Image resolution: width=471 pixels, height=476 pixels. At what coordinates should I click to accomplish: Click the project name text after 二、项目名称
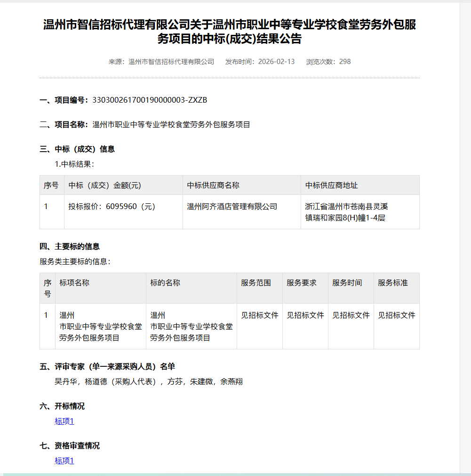pyautogui.click(x=171, y=125)
